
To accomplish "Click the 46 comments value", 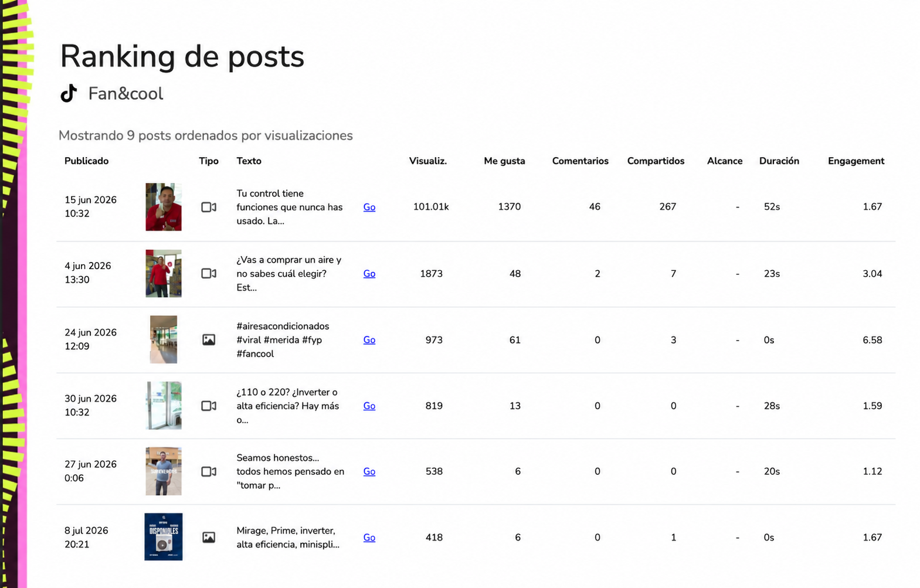I will point(595,206).
